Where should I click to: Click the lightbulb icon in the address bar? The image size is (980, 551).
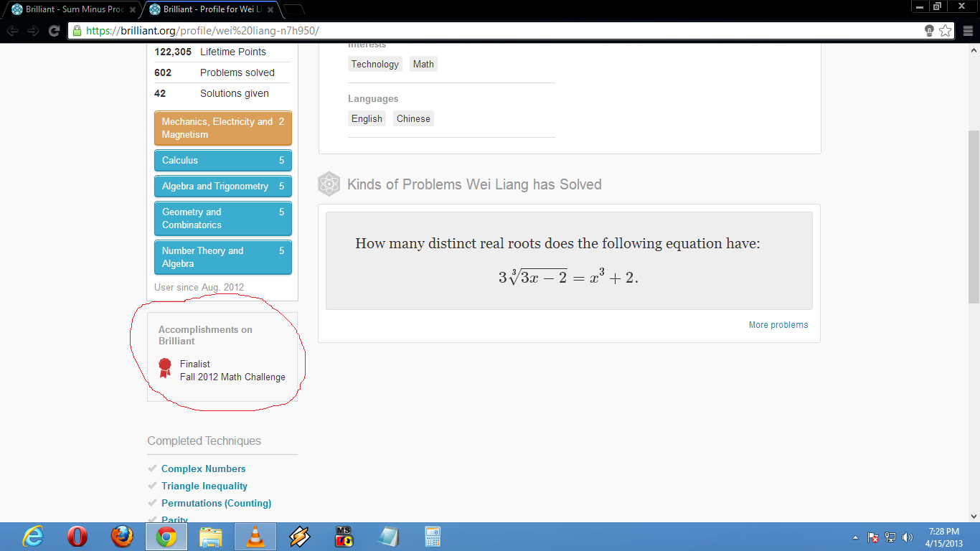pos(929,31)
